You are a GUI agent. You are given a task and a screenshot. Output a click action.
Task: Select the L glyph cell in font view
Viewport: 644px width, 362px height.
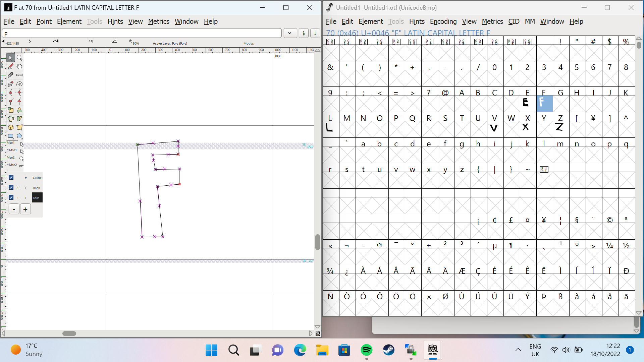click(x=330, y=129)
